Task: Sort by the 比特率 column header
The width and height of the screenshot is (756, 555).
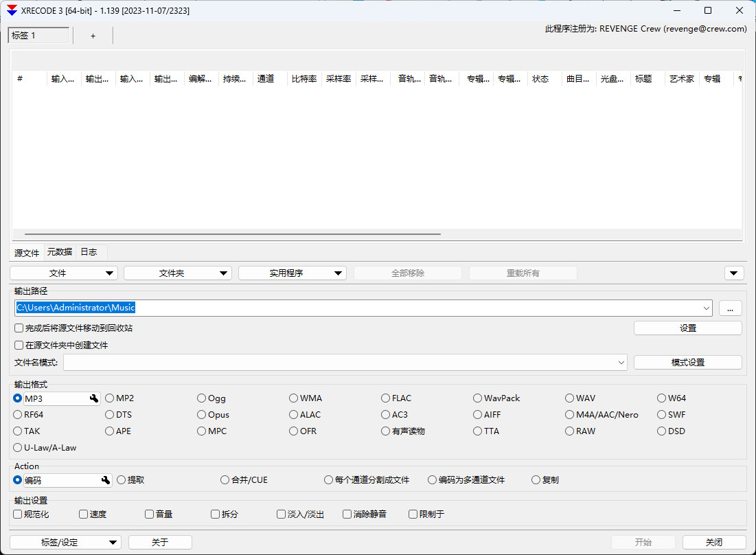Action: 304,78
